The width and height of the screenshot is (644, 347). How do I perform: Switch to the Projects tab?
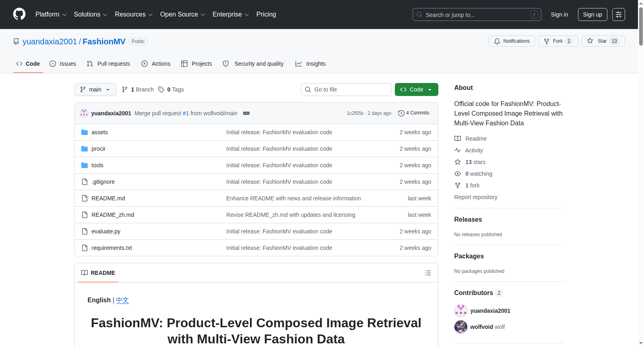pos(196,64)
